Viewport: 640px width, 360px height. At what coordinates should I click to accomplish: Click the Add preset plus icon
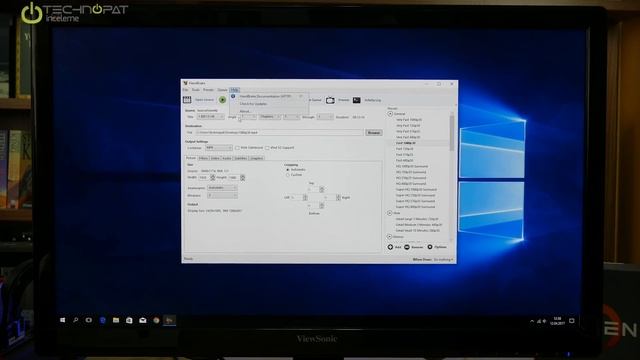tap(390, 247)
